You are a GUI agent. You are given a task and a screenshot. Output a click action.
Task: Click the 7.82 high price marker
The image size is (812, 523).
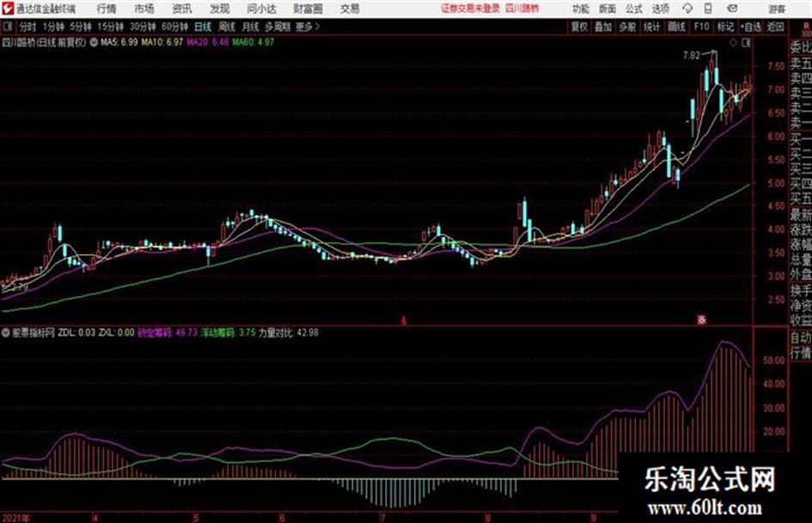[692, 55]
